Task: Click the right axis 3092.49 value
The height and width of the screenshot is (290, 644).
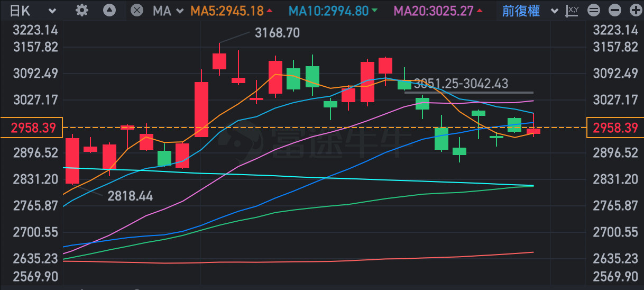Action: (616, 73)
